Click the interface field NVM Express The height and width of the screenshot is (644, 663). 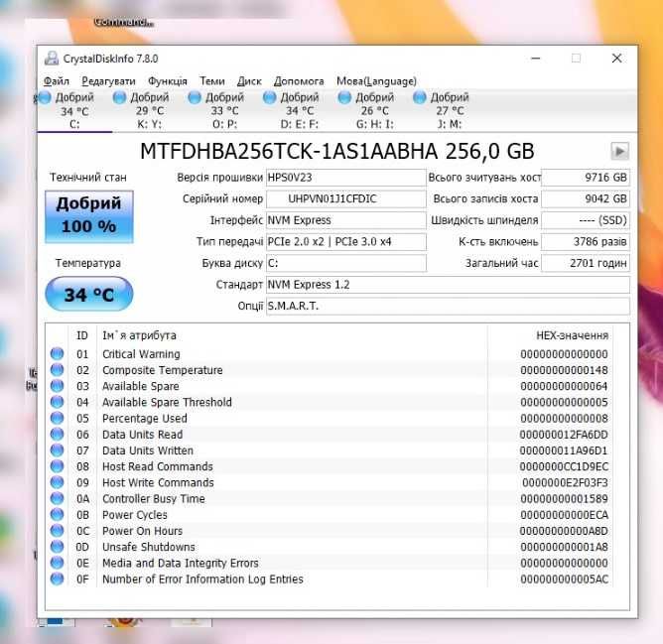coord(345,220)
